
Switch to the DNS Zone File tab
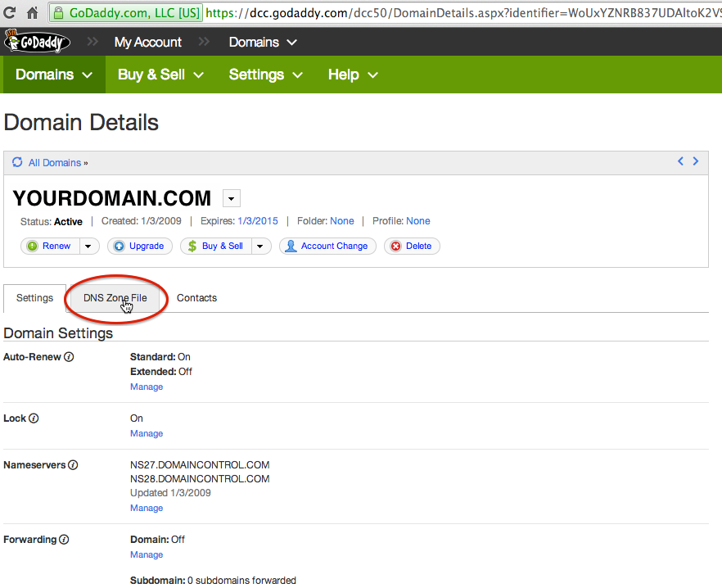[115, 298]
